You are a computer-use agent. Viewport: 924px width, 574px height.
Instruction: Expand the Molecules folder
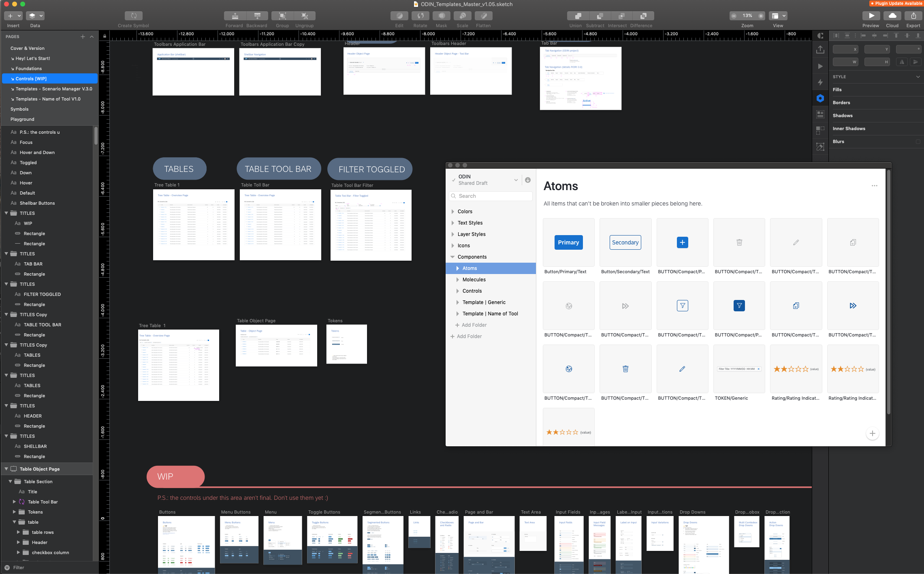coord(457,280)
